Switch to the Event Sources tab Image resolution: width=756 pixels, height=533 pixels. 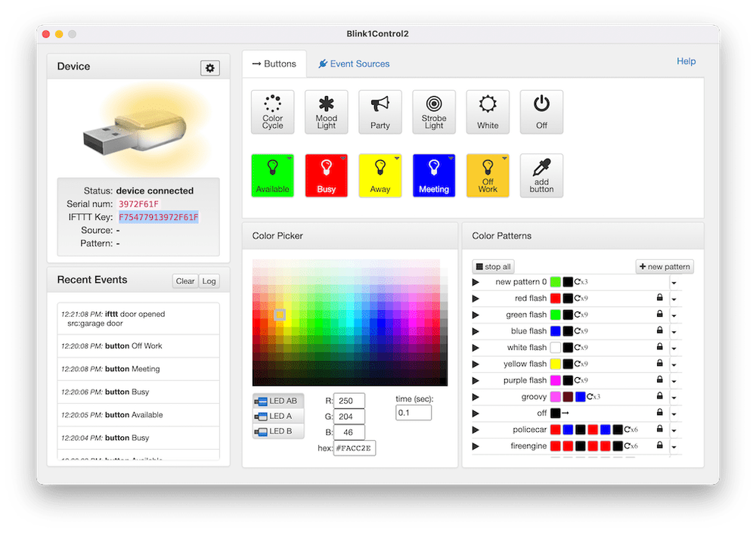pyautogui.click(x=354, y=64)
